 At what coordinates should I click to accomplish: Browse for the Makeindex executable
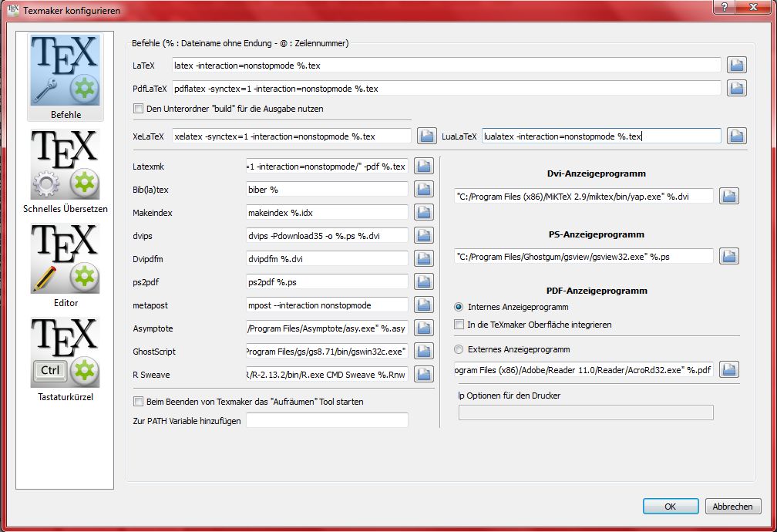coord(424,212)
